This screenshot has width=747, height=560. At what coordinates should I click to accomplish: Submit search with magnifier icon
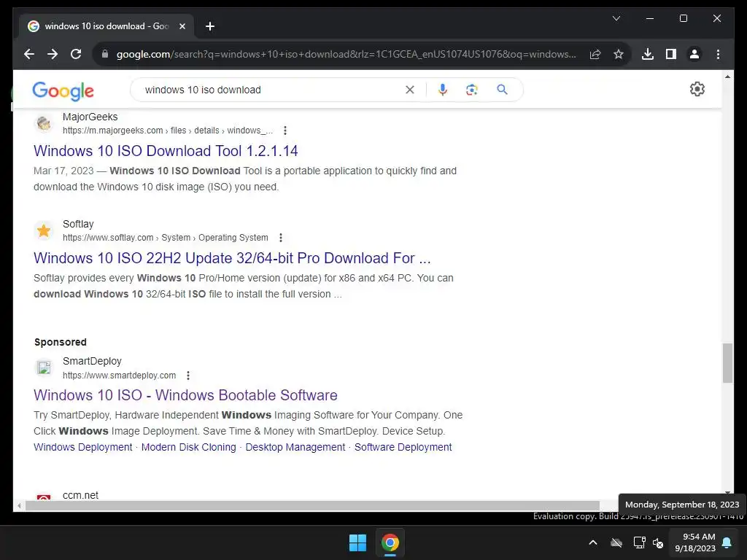[x=502, y=90]
